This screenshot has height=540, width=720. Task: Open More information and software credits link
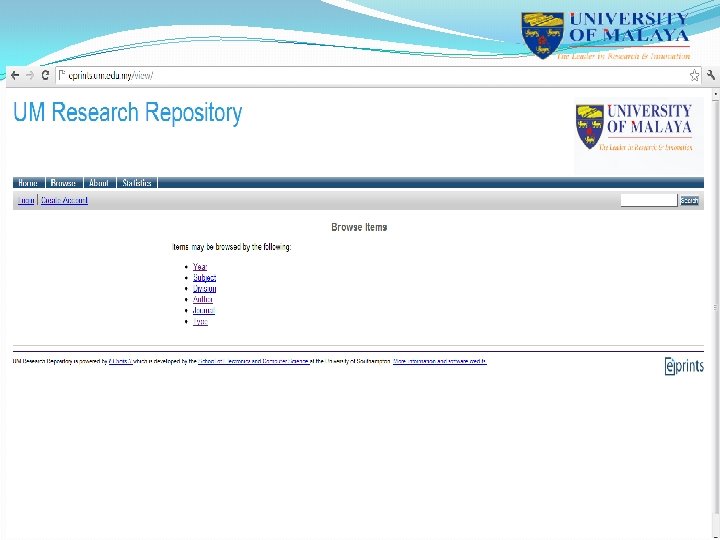pyautogui.click(x=440, y=361)
